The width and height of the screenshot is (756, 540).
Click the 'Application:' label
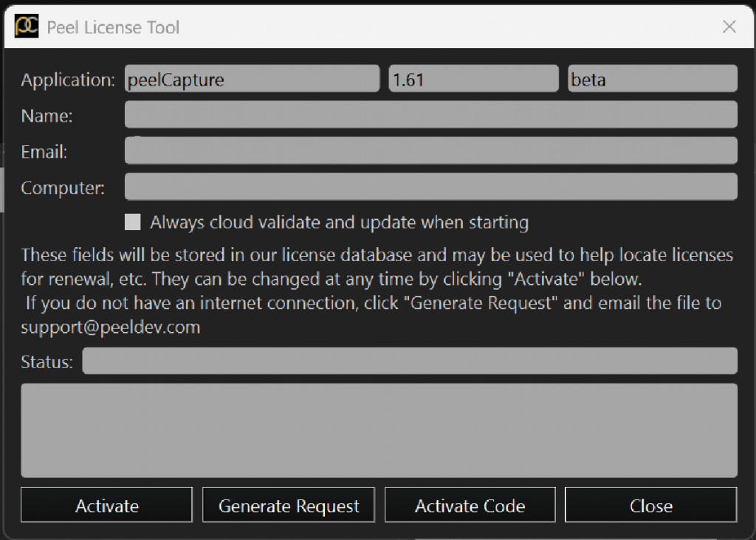[68, 80]
